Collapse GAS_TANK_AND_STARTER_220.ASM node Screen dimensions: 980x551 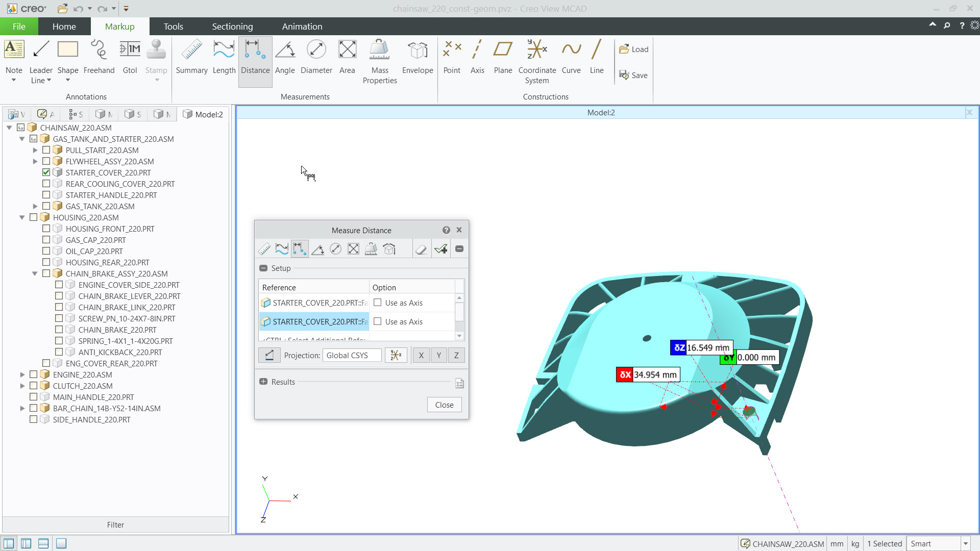(22, 139)
